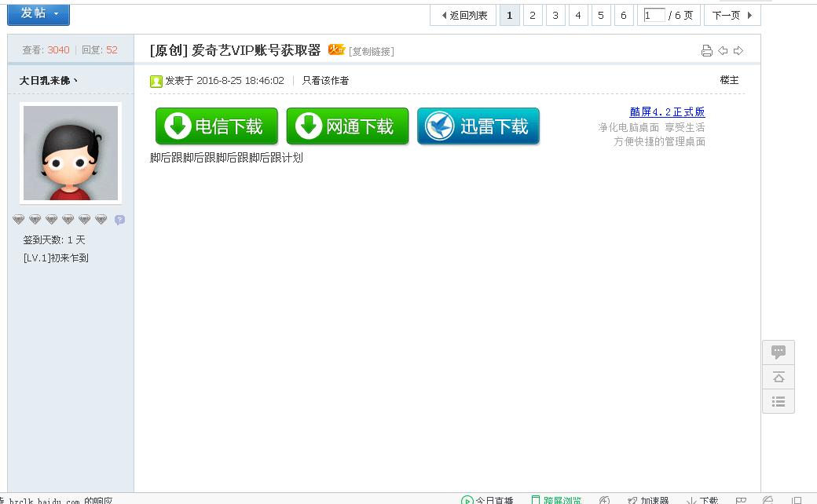Go to page 4 of the thread
This screenshot has height=504, width=817.
[x=578, y=15]
